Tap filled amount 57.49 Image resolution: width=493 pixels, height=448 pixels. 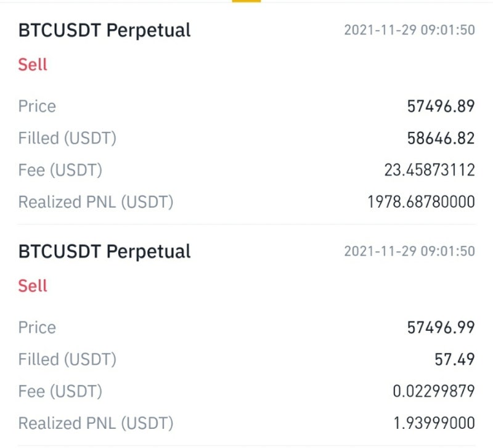(x=455, y=359)
